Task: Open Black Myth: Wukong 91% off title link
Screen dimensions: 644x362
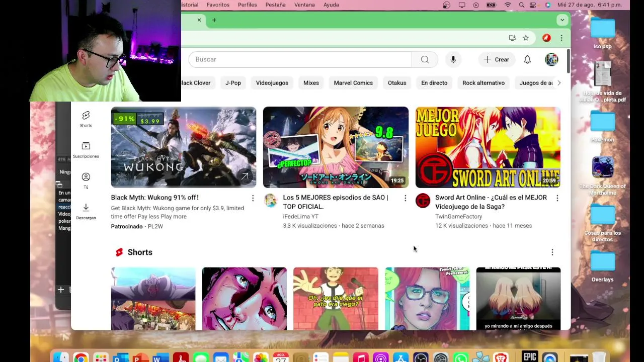Action: tap(154, 198)
